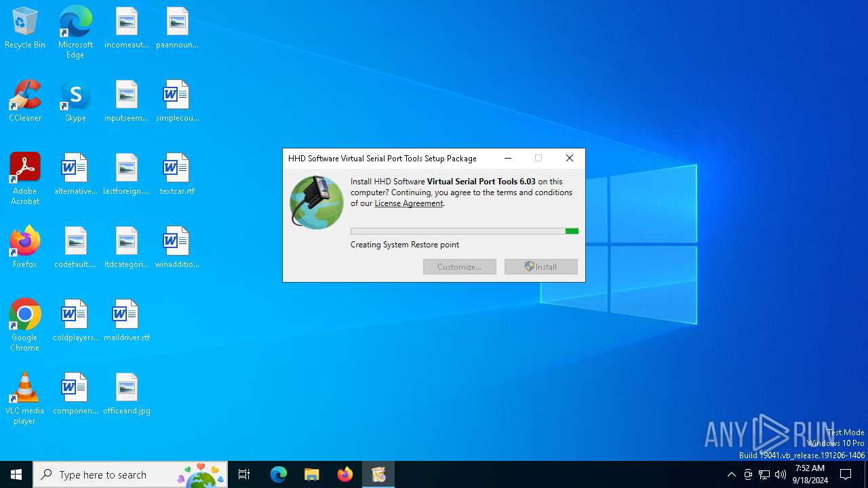Image resolution: width=868 pixels, height=488 pixels.
Task: Click the installation progress bar
Action: tap(465, 231)
